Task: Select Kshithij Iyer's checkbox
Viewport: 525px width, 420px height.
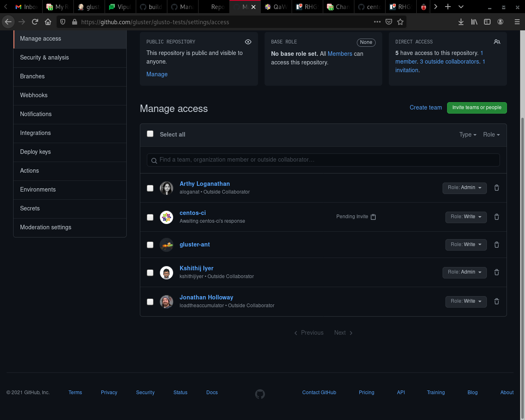Action: 150,273
